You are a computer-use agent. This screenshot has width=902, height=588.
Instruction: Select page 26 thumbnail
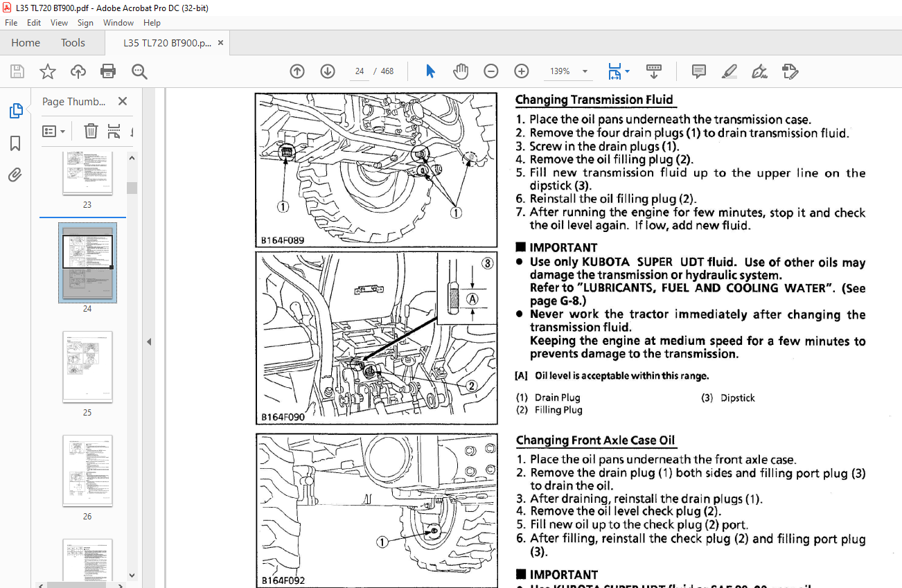87,471
